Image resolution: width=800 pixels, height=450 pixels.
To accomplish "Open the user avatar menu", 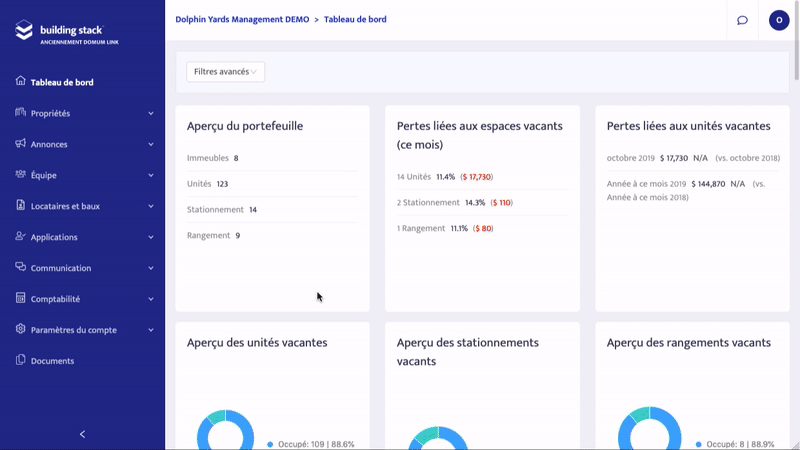I will 778,20.
